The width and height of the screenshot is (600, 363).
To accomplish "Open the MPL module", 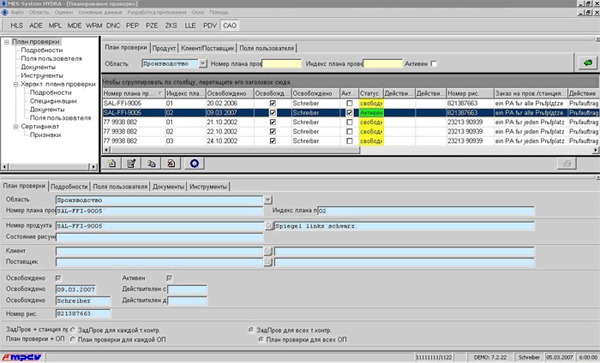I will (55, 26).
